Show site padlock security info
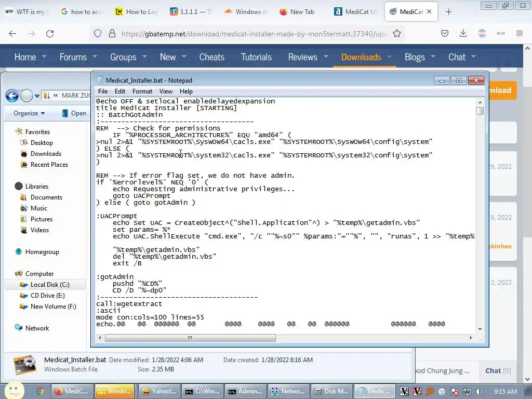The width and height of the screenshot is (532, 399). pos(112,33)
